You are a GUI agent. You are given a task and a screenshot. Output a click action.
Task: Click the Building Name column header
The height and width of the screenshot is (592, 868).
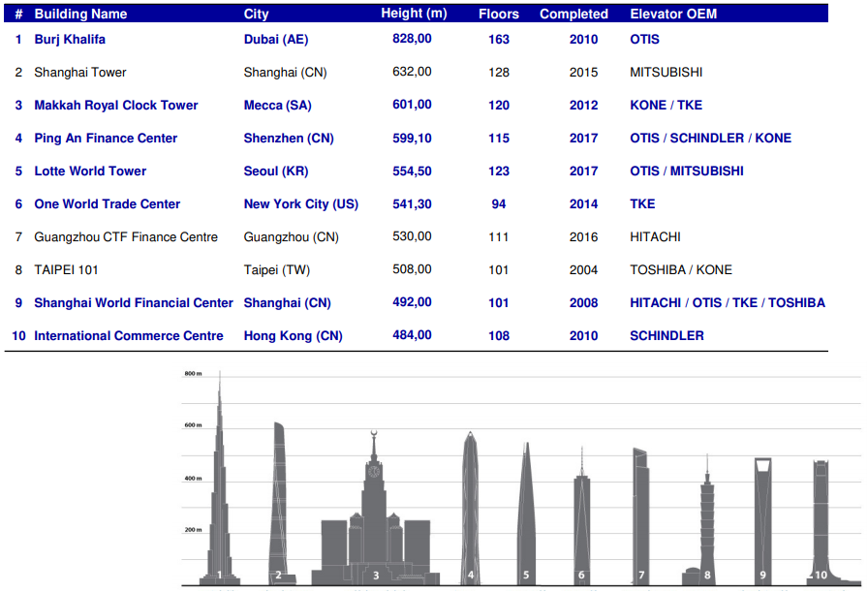80,14
